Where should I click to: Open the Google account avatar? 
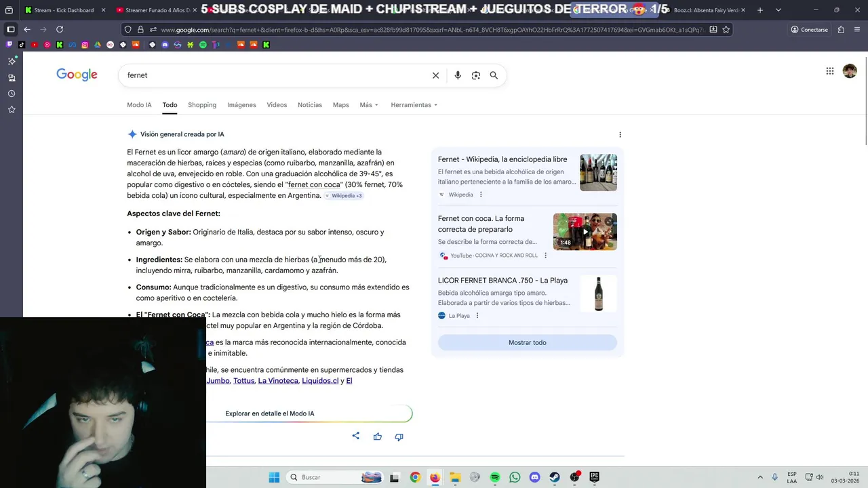[850, 71]
